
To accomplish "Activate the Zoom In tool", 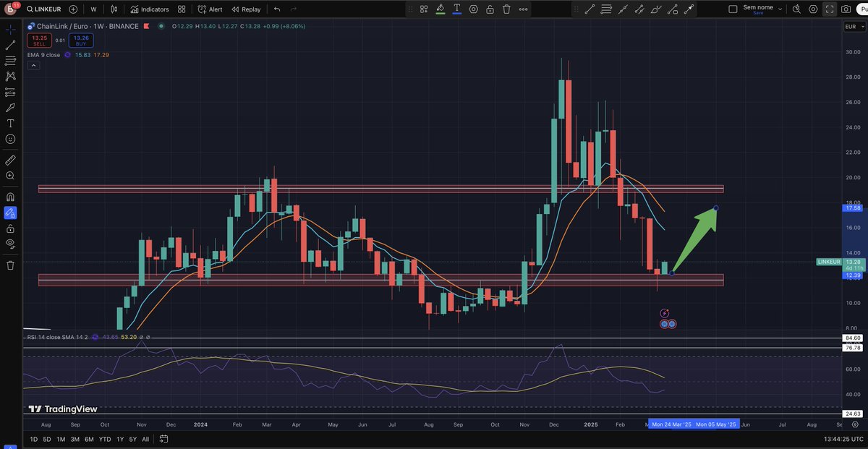I will [10, 176].
